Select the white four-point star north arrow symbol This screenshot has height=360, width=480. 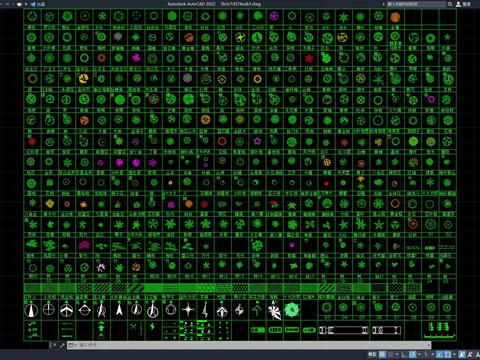point(188,310)
